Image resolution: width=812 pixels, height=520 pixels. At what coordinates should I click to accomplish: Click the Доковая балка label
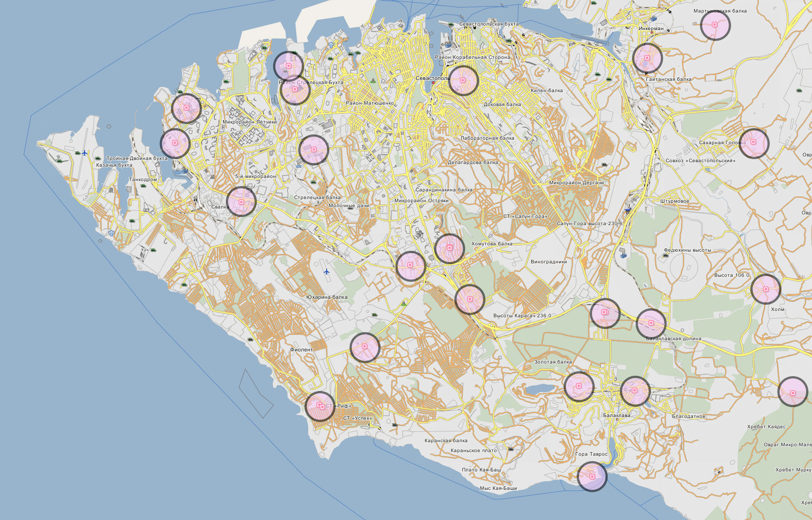click(x=502, y=104)
